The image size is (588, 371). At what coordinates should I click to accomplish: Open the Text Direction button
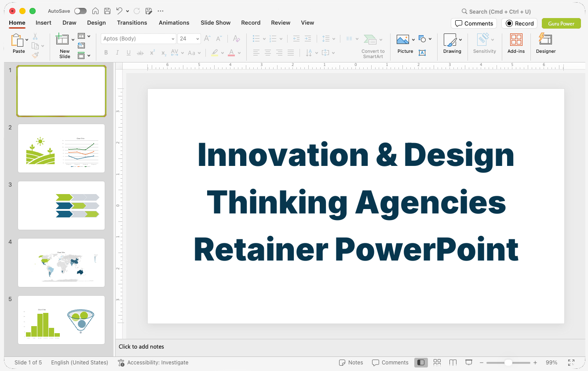pos(311,53)
